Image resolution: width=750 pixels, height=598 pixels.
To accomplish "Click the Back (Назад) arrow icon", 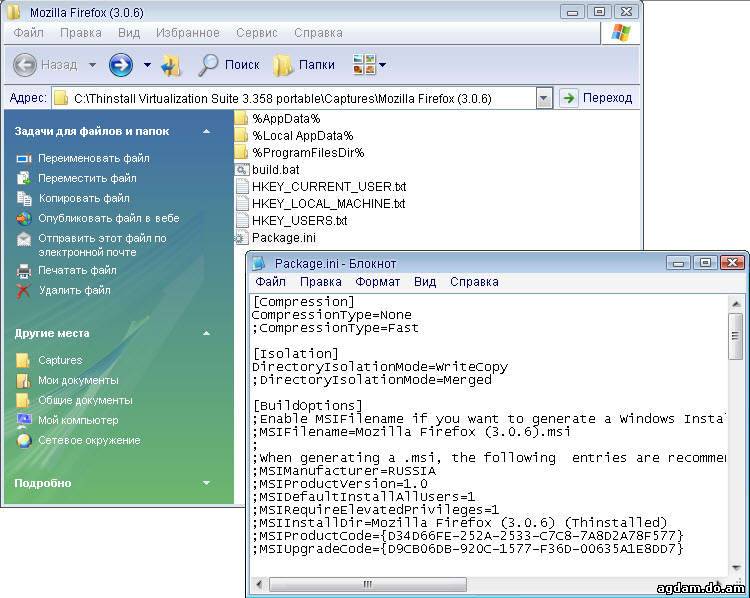I will tap(24, 65).
